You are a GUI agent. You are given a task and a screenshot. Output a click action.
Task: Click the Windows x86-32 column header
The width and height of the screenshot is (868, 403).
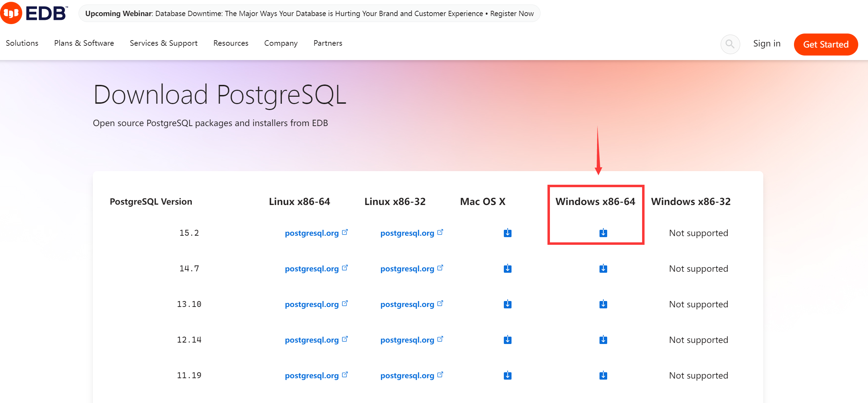[x=691, y=201]
